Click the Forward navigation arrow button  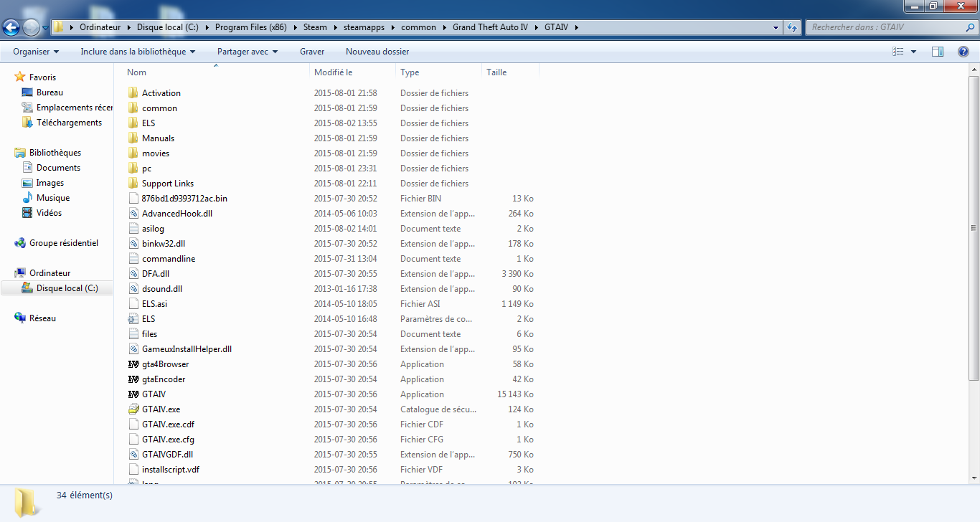pos(32,27)
